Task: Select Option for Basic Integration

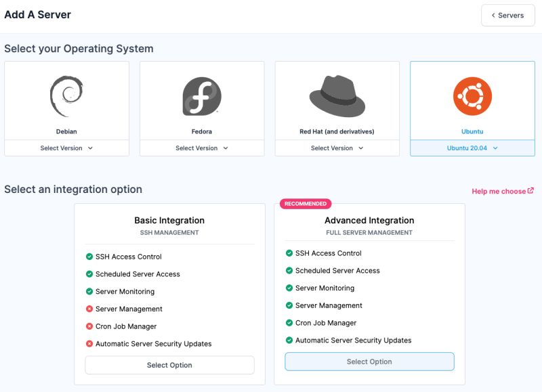Action: [x=169, y=365]
